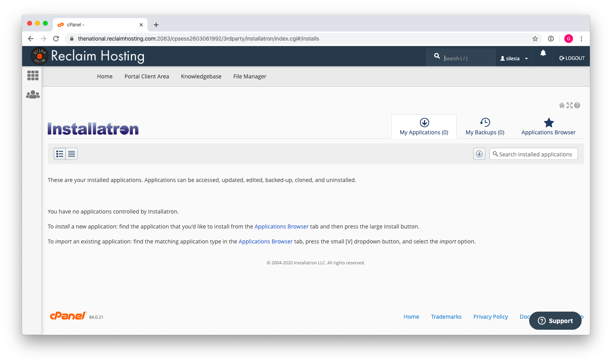612x364 pixels.
Task: Toggle the fullscreen expand icon
Action: 569,105
